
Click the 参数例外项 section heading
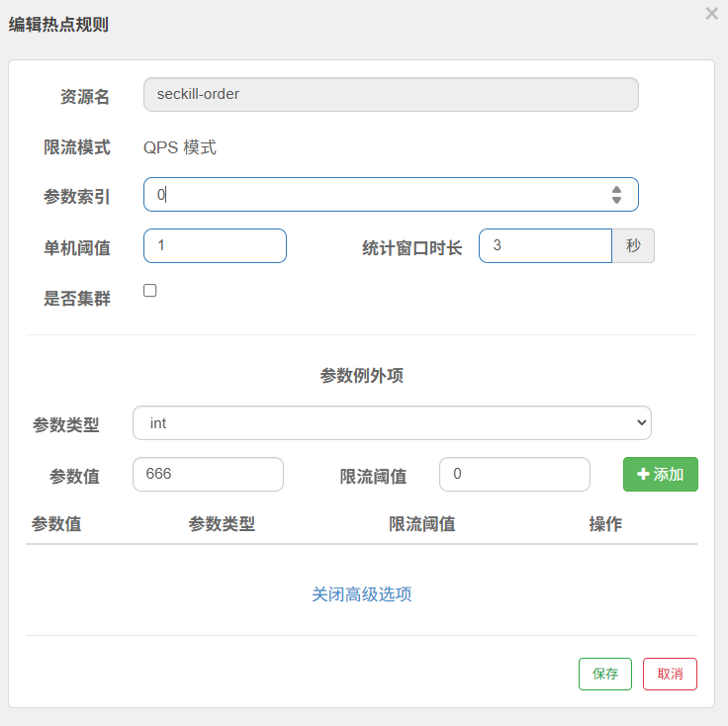[361, 376]
